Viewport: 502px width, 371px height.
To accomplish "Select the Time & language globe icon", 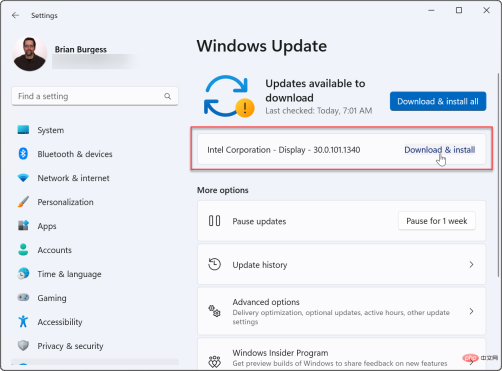I will click(23, 274).
